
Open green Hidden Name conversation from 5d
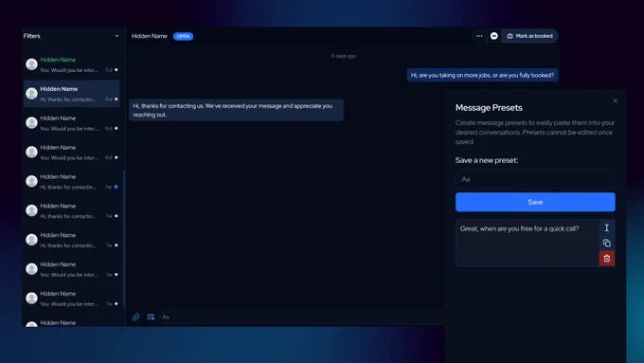71,64
